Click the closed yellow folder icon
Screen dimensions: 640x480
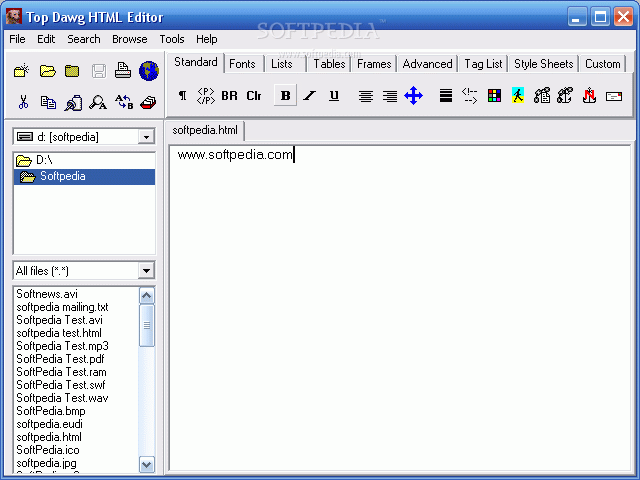(x=72, y=71)
